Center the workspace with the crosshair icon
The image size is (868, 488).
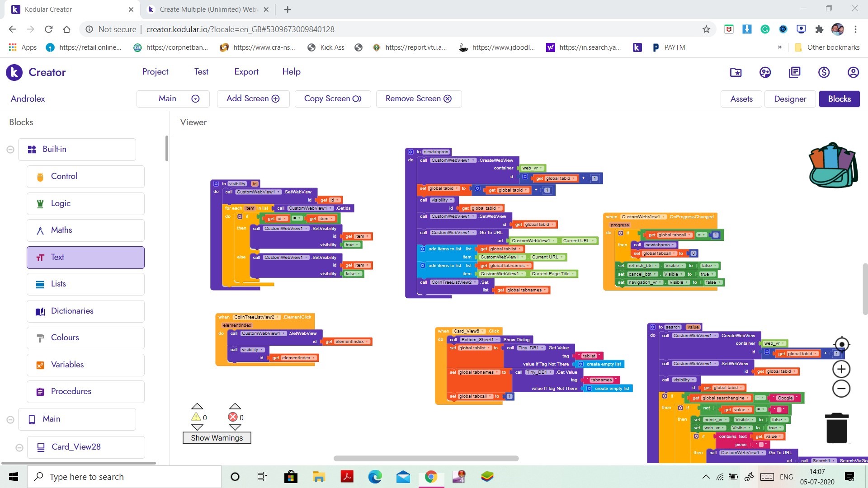click(x=841, y=344)
